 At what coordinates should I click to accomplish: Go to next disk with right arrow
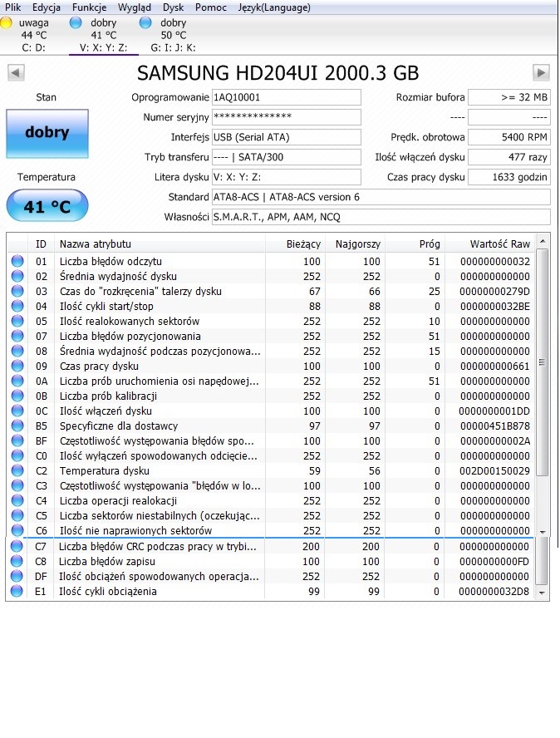point(541,72)
